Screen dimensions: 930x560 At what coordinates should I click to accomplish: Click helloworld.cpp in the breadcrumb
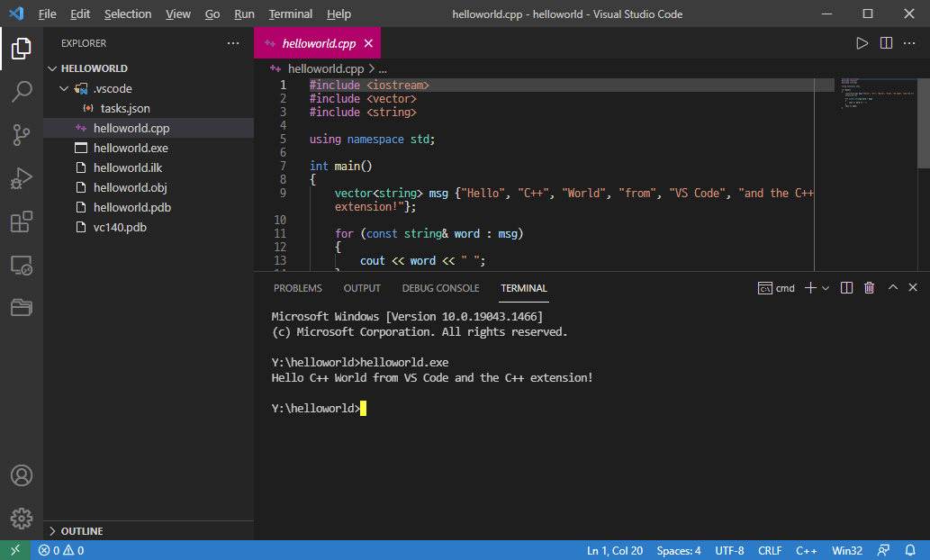click(x=326, y=68)
